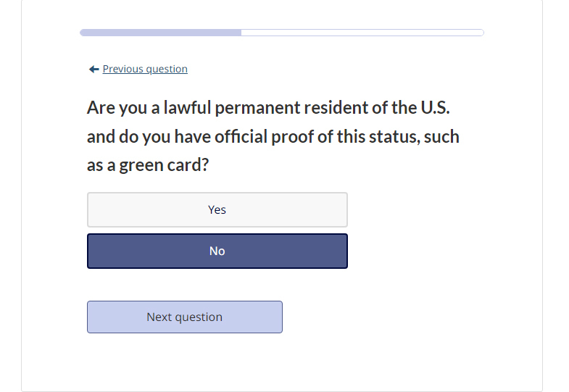Click the lawful permanent resident question heading
Viewport: 569px width, 392px height.
click(273, 136)
